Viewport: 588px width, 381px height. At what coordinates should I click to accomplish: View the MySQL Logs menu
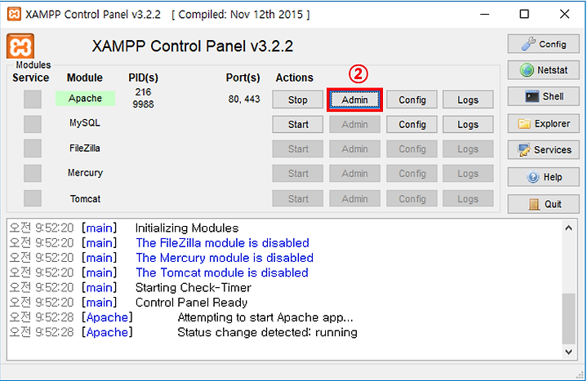click(x=468, y=124)
